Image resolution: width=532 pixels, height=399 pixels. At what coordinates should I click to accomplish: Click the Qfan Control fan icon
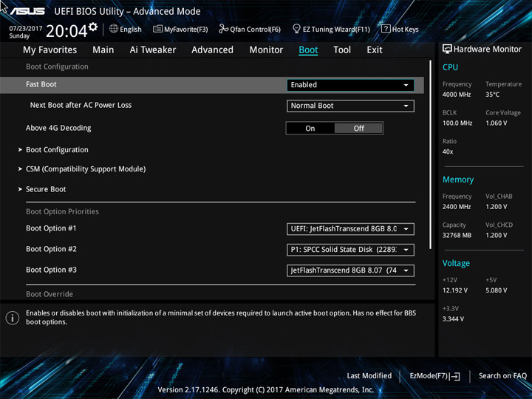223,29
